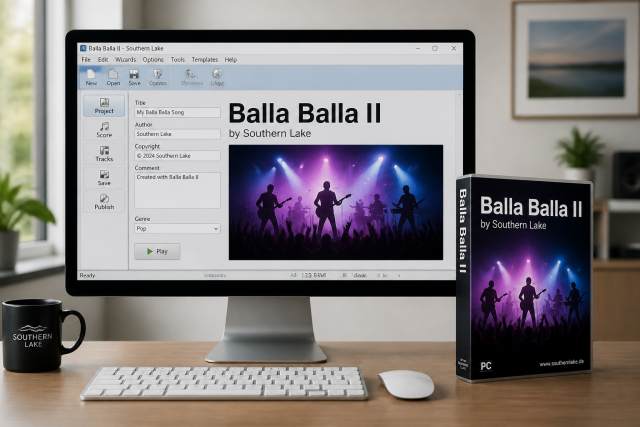Viewport: 640px width, 427px height.
Task: Switch to the Score sidebar section
Action: pos(104,129)
